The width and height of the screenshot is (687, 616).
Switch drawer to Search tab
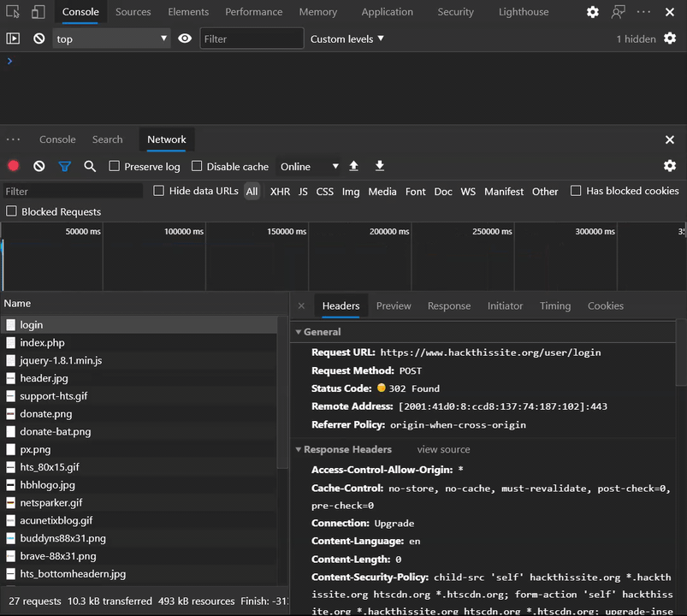tap(107, 139)
